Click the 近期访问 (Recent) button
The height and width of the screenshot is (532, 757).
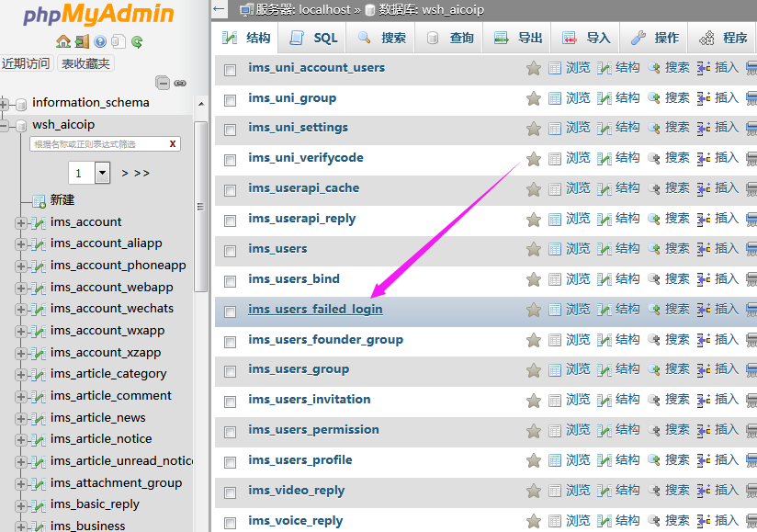click(26, 63)
